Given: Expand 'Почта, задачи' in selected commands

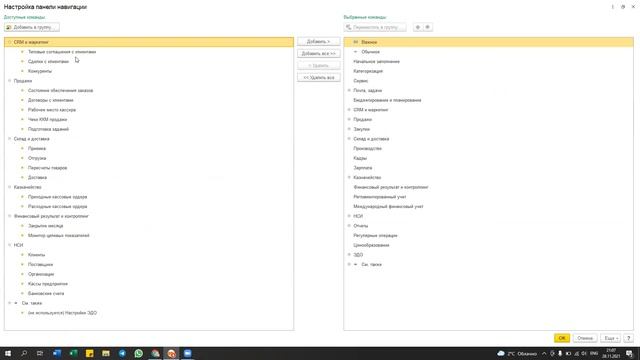Looking at the screenshot, I should point(349,90).
